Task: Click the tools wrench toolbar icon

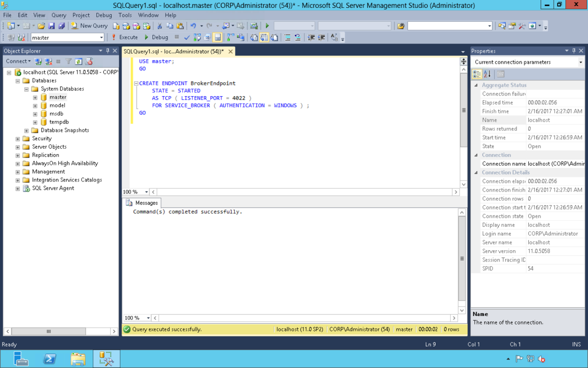Action: point(522,26)
